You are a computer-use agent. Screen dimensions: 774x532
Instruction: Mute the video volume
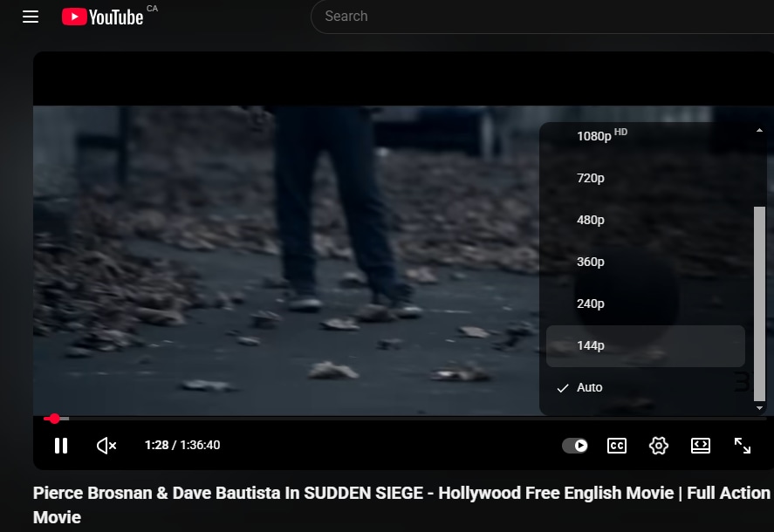pos(106,446)
